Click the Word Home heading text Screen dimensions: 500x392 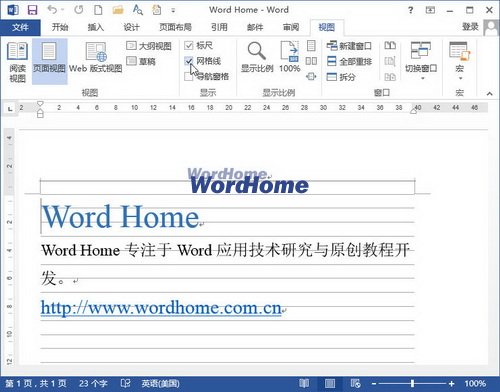coord(121,217)
